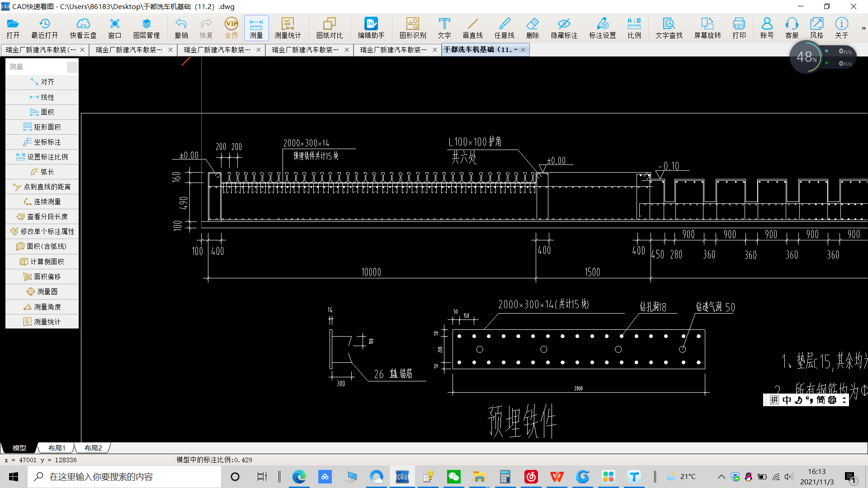Choose the 删除 eraser tool
The height and width of the screenshot is (488, 868).
pos(533,28)
